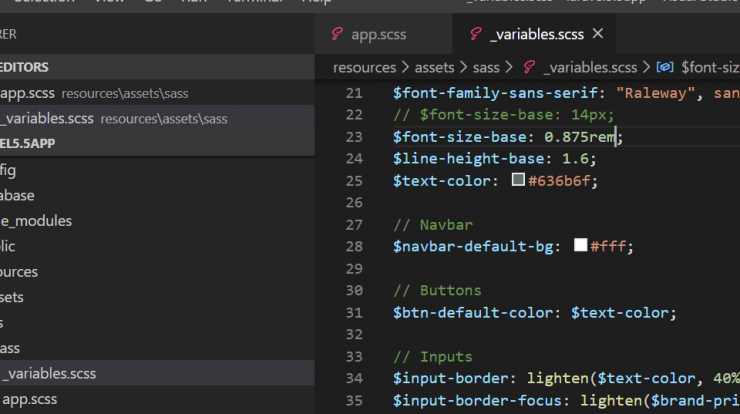Click the variable symbol icon in breadcrumb
The height and width of the screenshot is (414, 740).
[x=664, y=68]
